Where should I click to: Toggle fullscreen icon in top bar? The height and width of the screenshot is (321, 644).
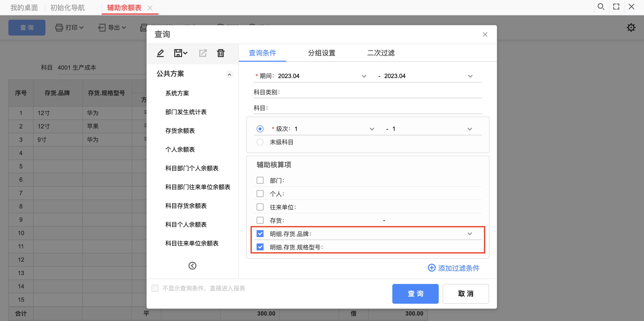616,7
